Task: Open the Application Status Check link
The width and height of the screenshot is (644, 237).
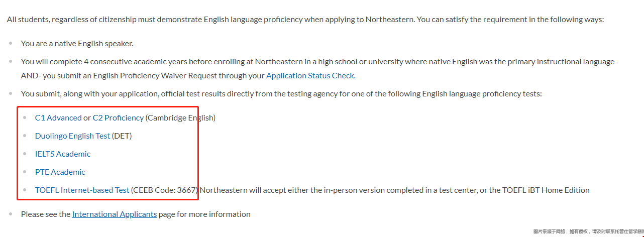Action: pos(310,76)
